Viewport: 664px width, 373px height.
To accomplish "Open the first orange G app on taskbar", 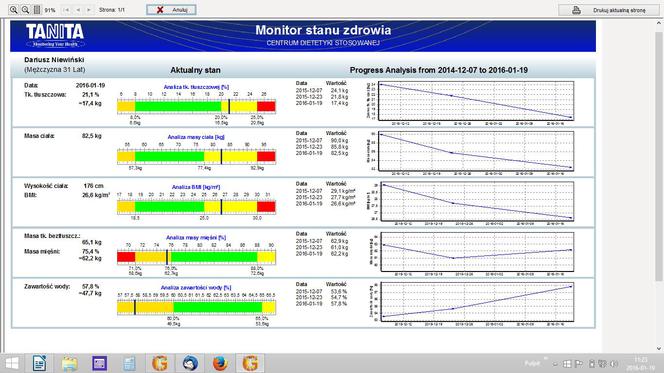I will [x=160, y=363].
